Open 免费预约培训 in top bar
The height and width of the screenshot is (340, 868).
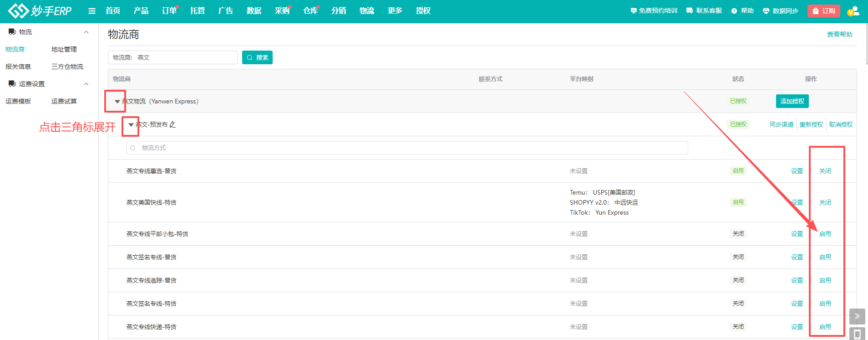click(x=654, y=11)
